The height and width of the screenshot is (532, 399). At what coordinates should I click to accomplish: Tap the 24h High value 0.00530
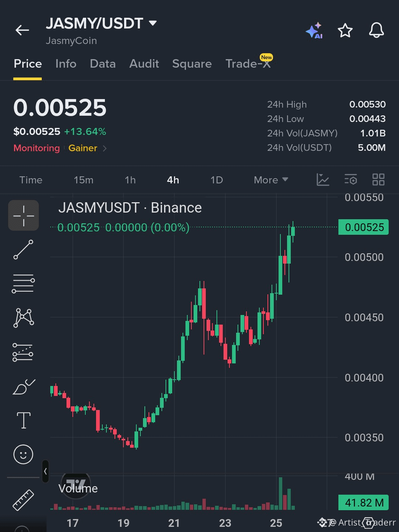click(x=368, y=105)
